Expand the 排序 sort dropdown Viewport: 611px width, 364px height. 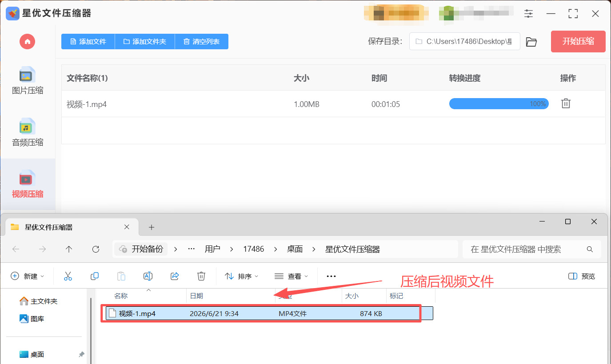[x=242, y=276]
